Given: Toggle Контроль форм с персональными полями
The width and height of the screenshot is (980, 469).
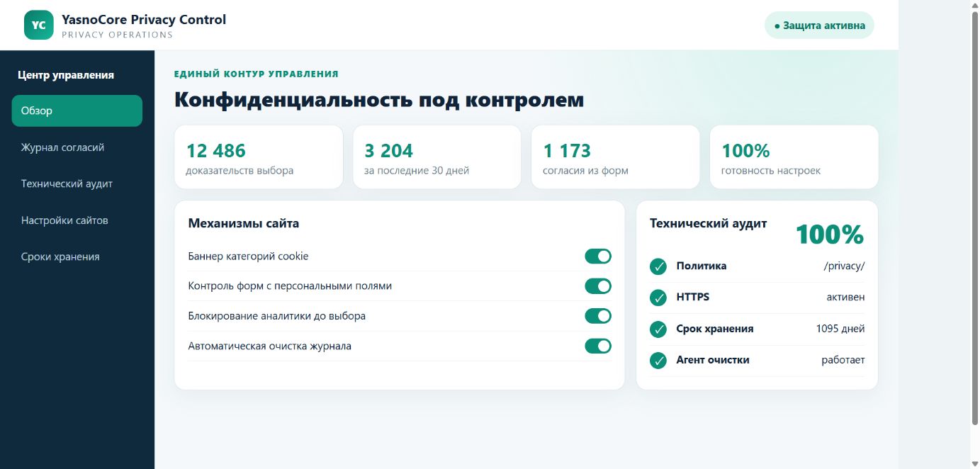Looking at the screenshot, I should [x=597, y=286].
